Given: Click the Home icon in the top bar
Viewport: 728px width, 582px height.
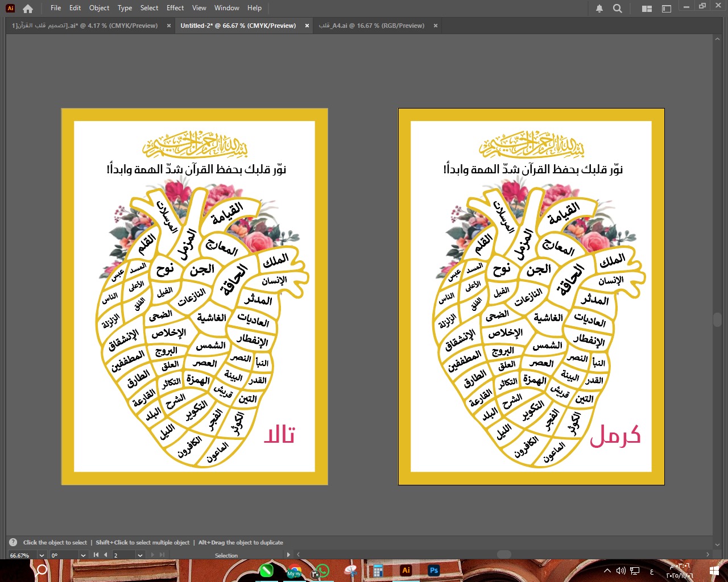Looking at the screenshot, I should [28, 9].
